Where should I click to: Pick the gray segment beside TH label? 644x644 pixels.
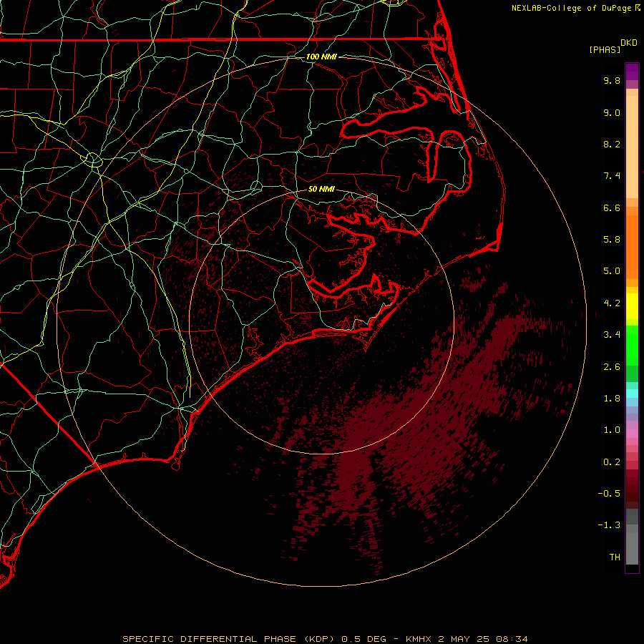[632, 549]
